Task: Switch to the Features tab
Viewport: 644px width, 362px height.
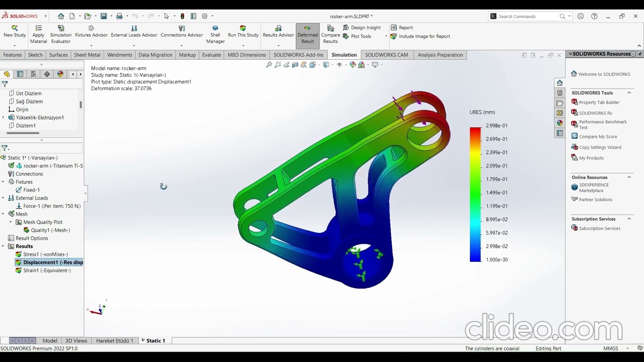Action: click(13, 55)
